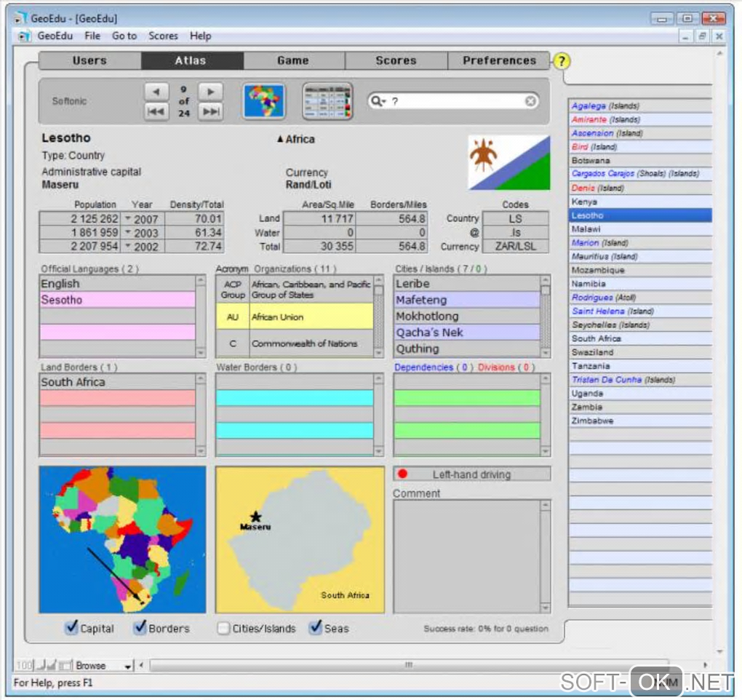Select Zimbabwe in the country list
742x700 pixels.
[641, 421]
